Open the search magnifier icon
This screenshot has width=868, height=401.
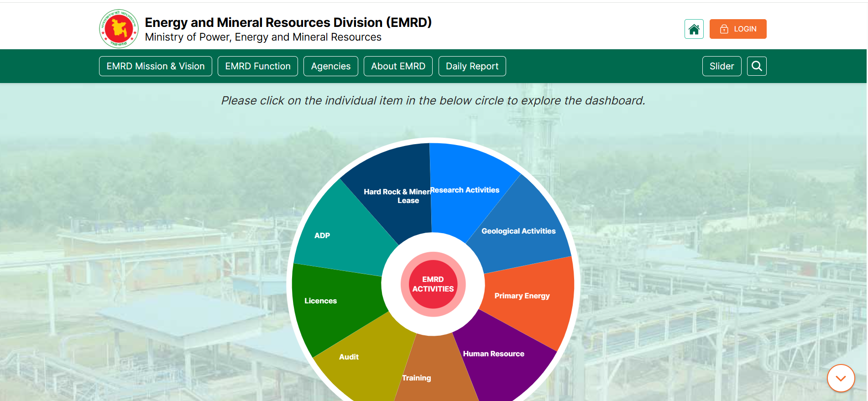click(x=757, y=66)
